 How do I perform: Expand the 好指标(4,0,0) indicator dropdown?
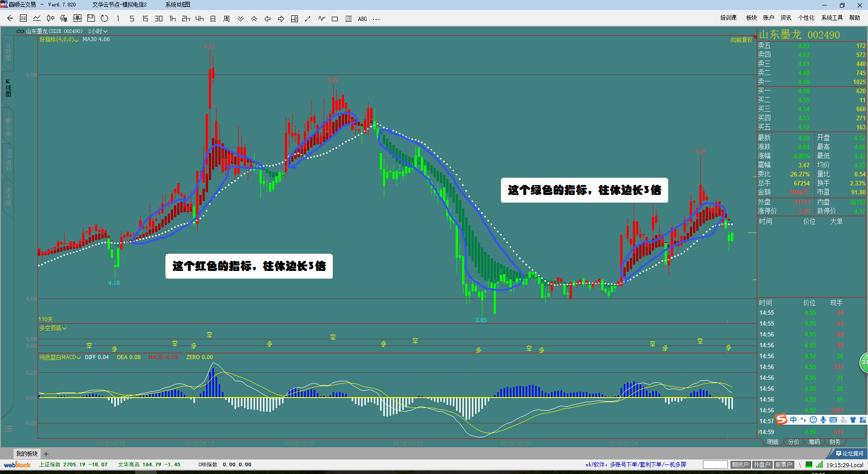point(59,40)
